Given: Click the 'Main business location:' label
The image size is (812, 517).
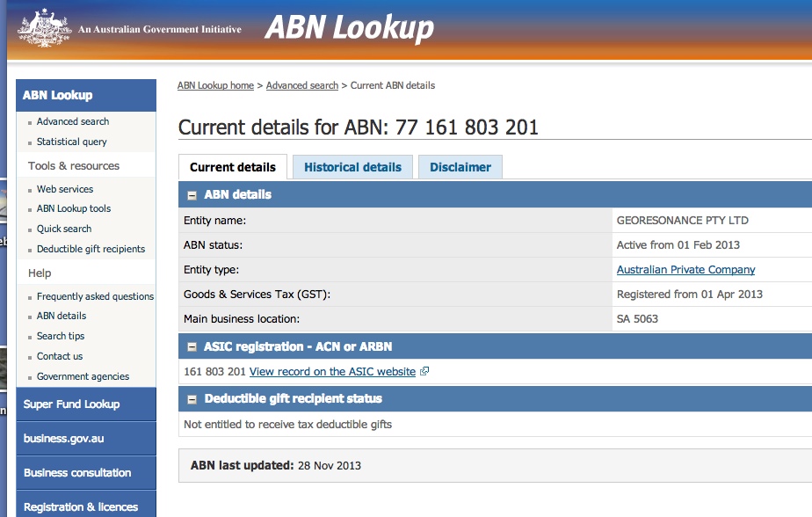Looking at the screenshot, I should click(x=242, y=318).
